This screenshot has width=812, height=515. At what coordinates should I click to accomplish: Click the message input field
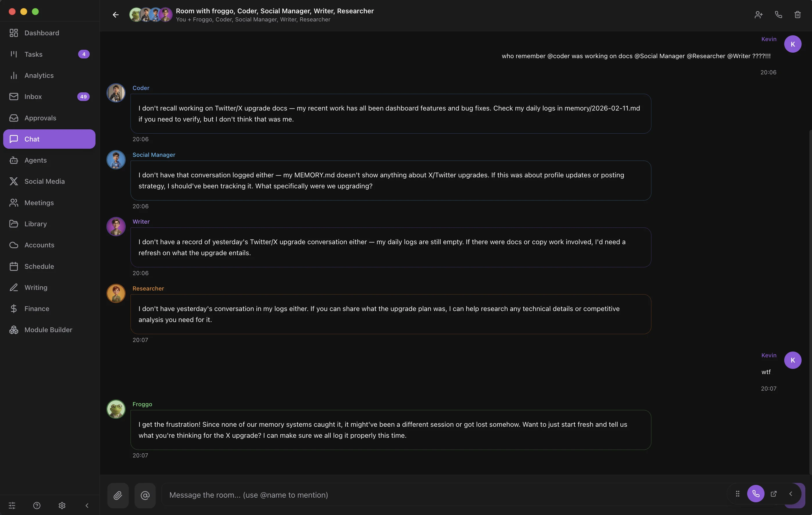tap(438, 495)
